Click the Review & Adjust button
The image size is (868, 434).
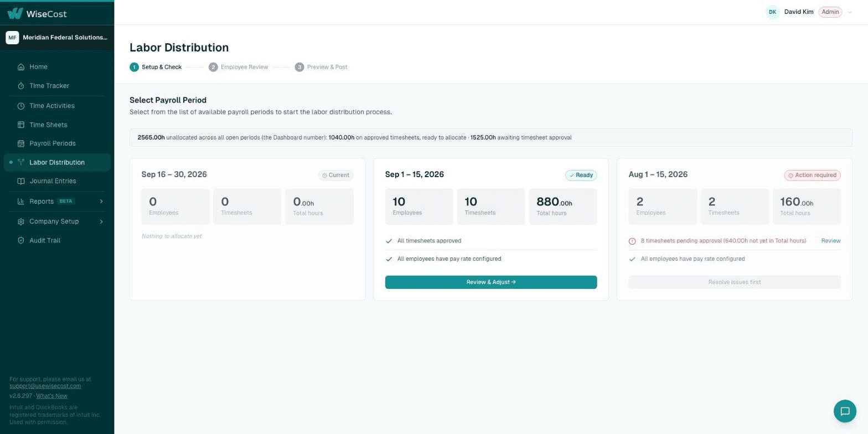pyautogui.click(x=491, y=282)
